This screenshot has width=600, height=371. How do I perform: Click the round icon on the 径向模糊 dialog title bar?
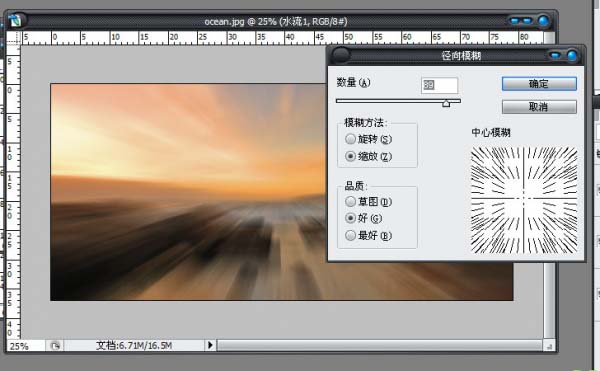[x=340, y=55]
